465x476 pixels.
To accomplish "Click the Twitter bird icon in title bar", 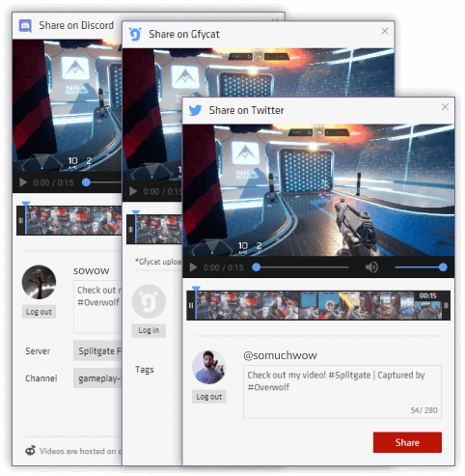I will (x=195, y=110).
